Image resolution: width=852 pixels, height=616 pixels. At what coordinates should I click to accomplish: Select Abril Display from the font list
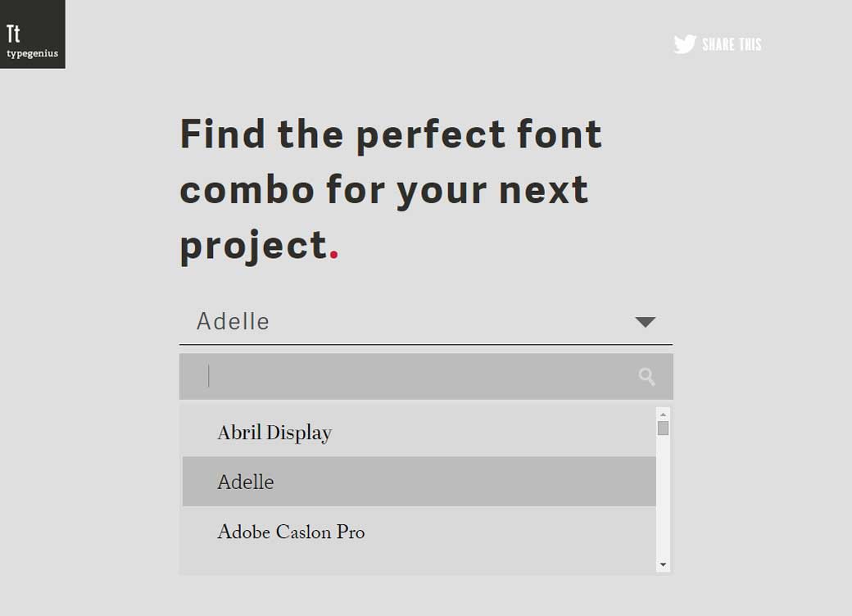(x=274, y=432)
